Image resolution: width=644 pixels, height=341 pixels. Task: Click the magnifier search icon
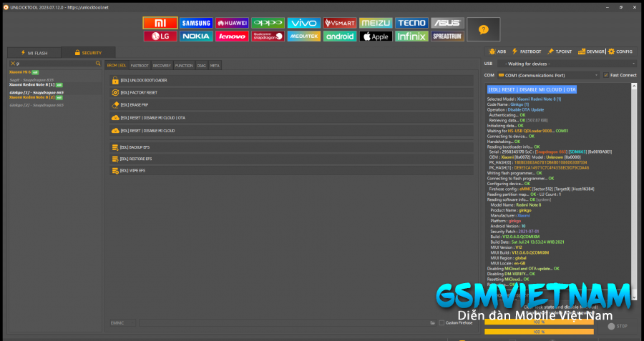pyautogui.click(x=98, y=64)
